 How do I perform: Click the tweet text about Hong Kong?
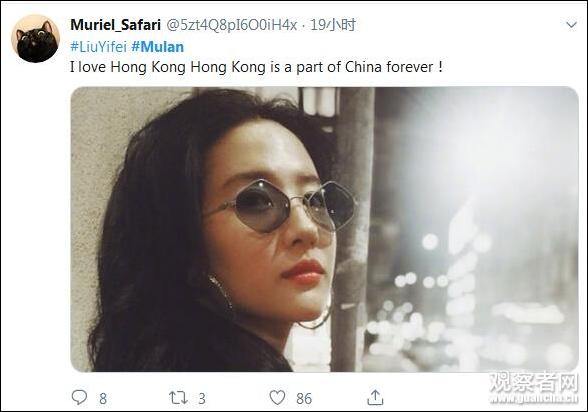coord(256,67)
